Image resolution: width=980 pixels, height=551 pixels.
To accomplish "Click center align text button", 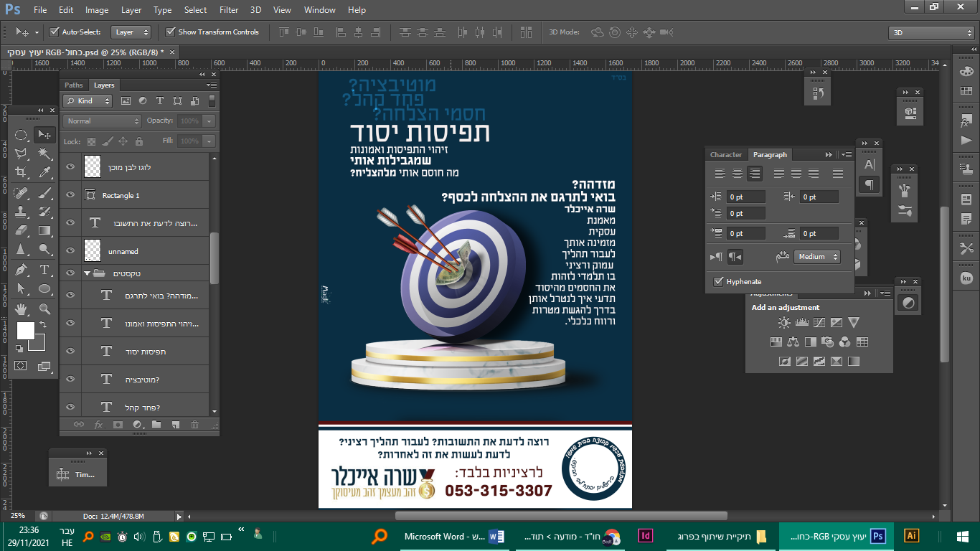I will tap(738, 173).
